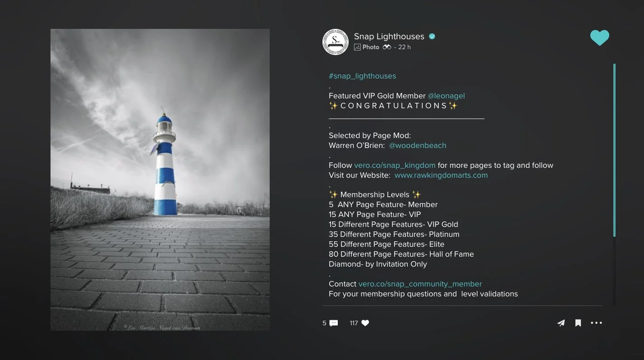
Task: Click the binoculars audience icon
Action: [x=387, y=47]
